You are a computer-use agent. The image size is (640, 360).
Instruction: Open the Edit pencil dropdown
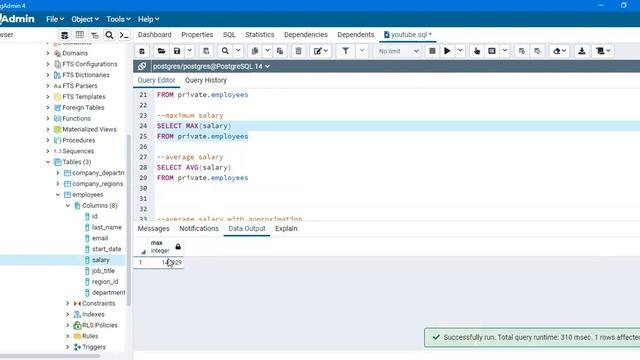point(321,51)
